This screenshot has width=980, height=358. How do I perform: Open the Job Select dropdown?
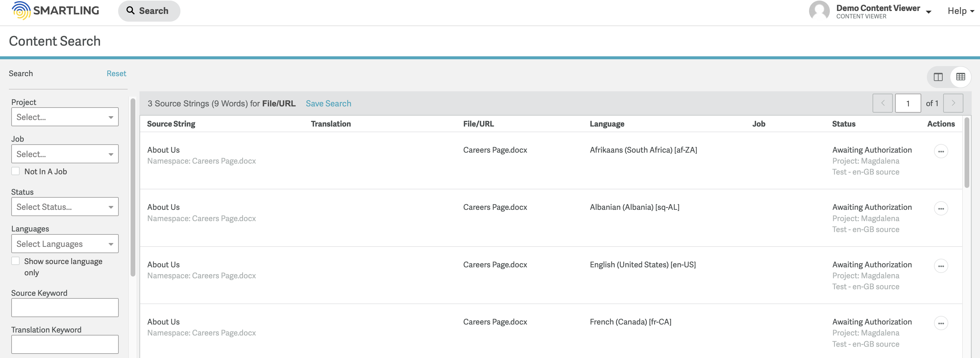[x=65, y=154]
